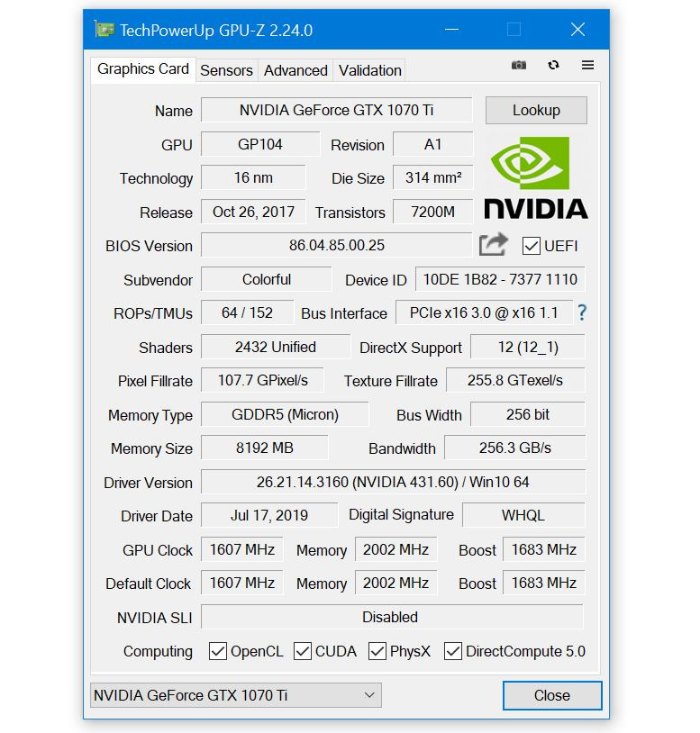700x733 pixels.
Task: Toggle the DirectCompute 5.0 checkbox
Action: point(453,651)
